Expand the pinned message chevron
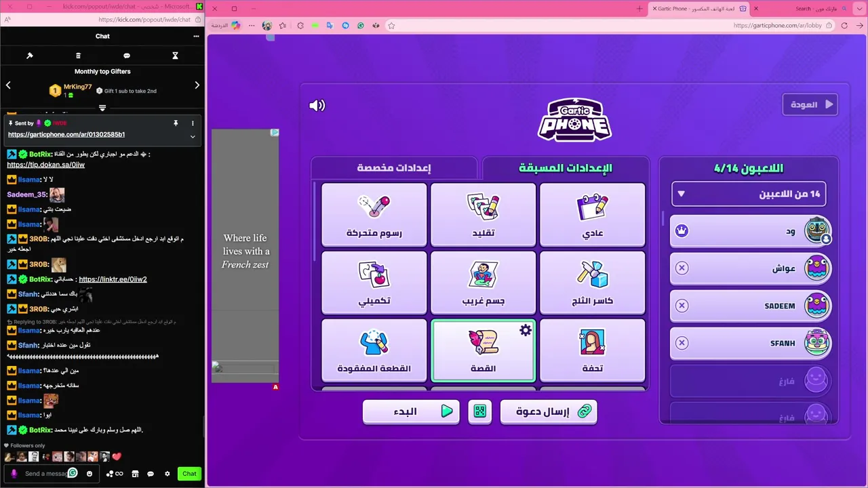868x488 pixels. (193, 136)
